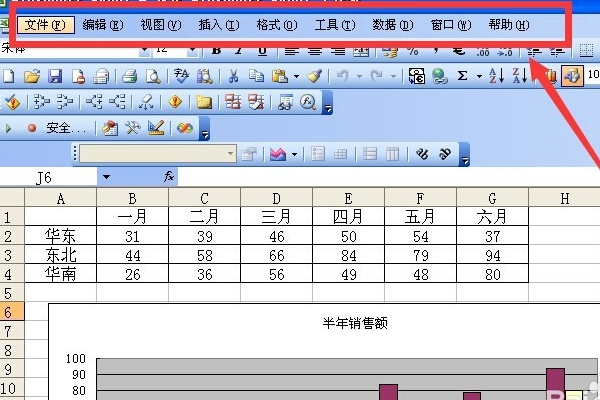The height and width of the screenshot is (400, 600).
Task: Click the Name Box showing J6
Action: point(48,177)
